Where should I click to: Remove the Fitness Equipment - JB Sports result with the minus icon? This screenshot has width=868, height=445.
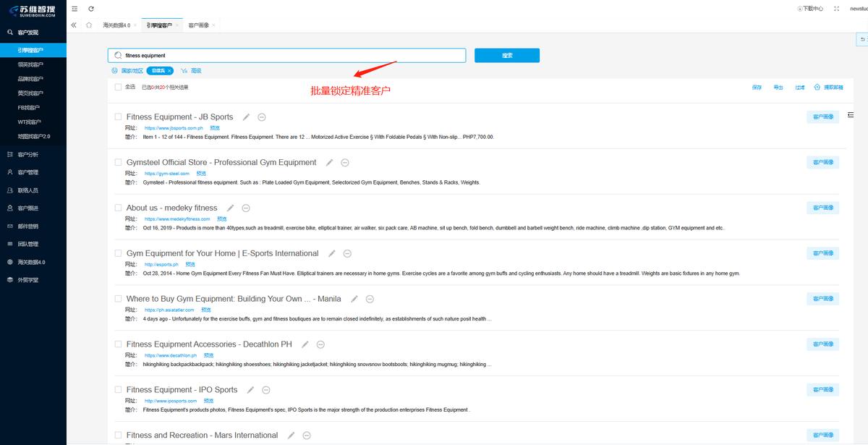(262, 116)
